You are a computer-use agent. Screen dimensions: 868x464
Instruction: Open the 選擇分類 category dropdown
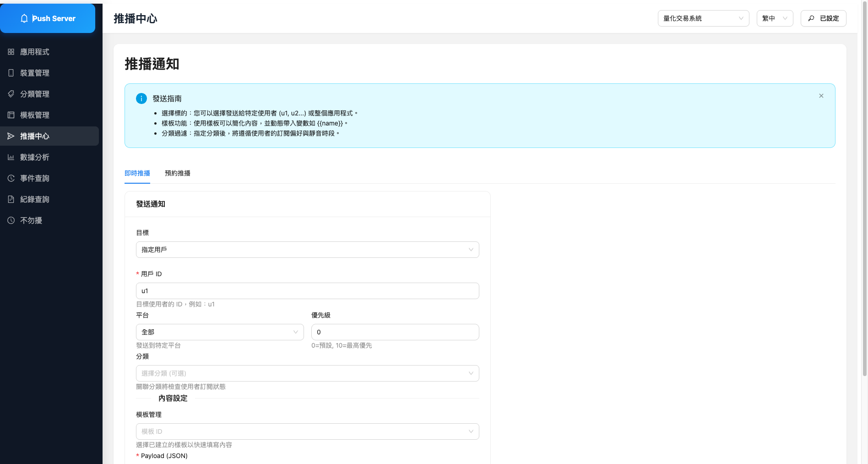tap(307, 373)
